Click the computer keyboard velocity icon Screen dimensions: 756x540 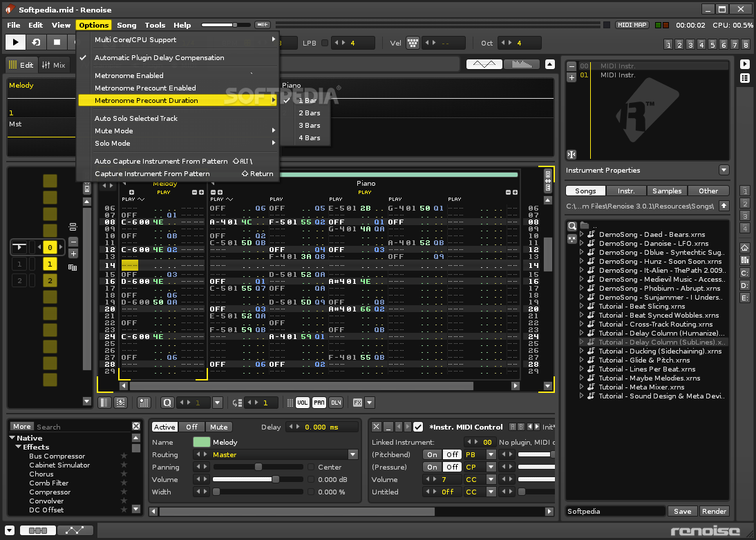(413, 44)
